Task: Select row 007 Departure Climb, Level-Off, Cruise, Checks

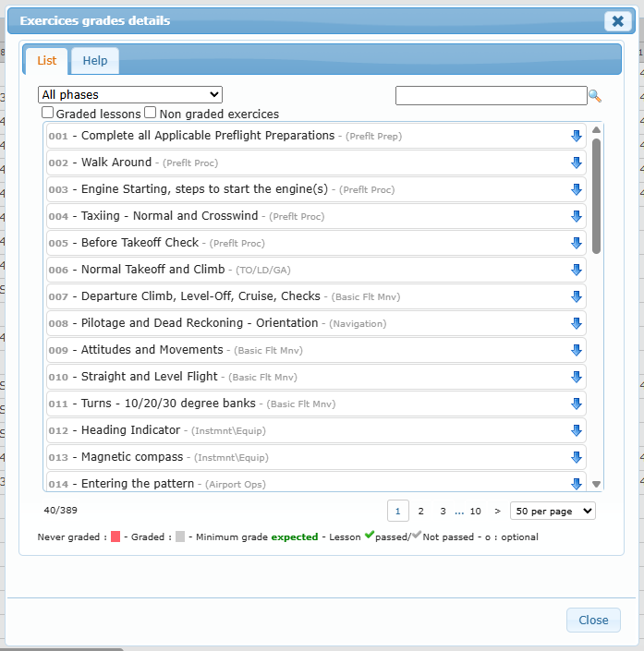Action: click(316, 296)
